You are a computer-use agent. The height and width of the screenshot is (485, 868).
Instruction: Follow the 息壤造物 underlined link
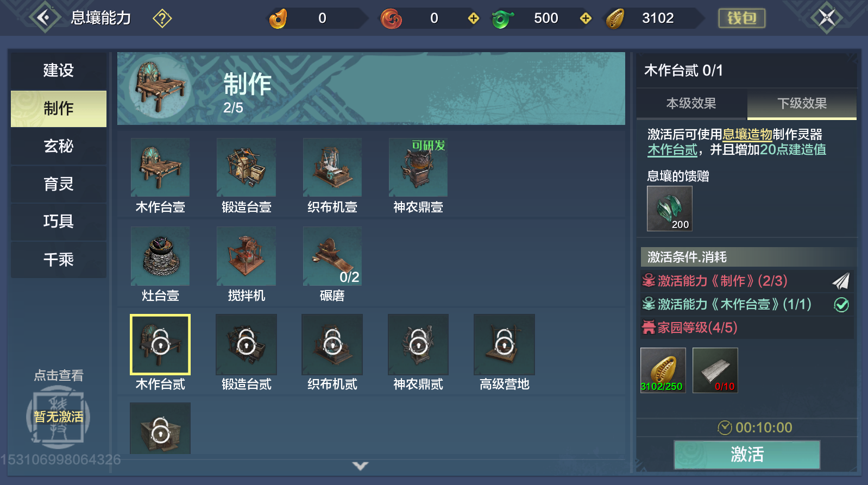tap(747, 135)
